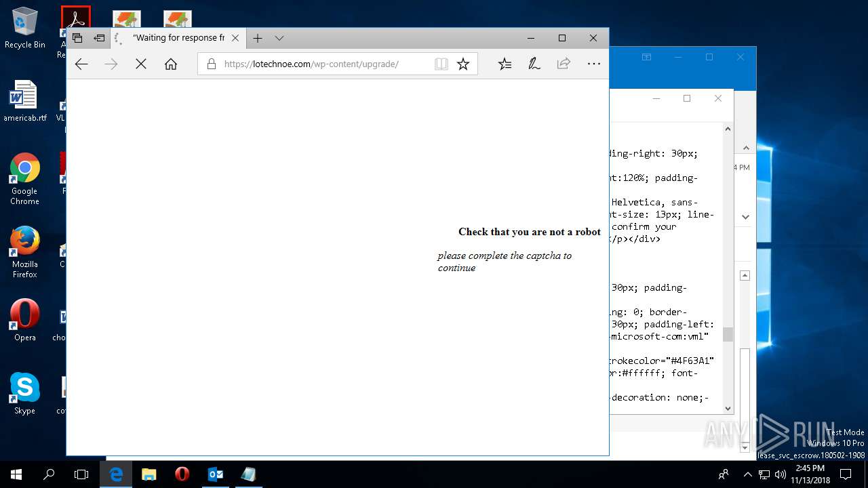Image resolution: width=868 pixels, height=488 pixels.
Task: Open the Recycle Bin icon
Action: [25, 28]
